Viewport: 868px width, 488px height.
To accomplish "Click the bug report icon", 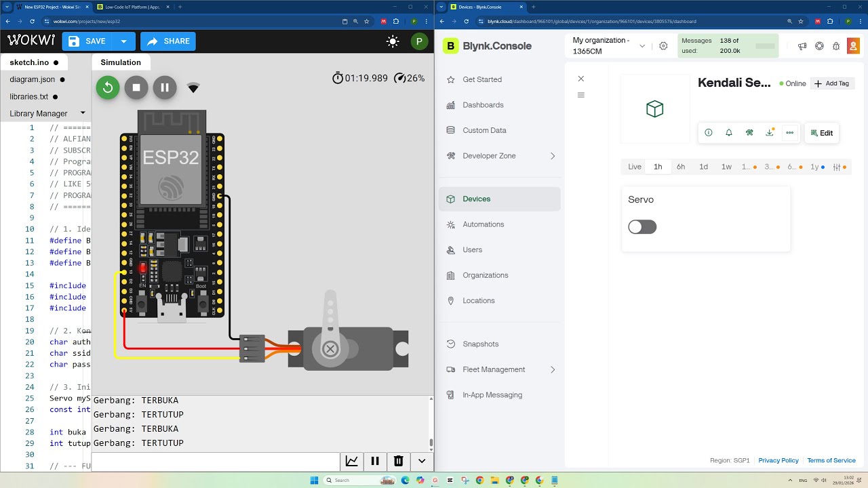I will click(x=836, y=46).
